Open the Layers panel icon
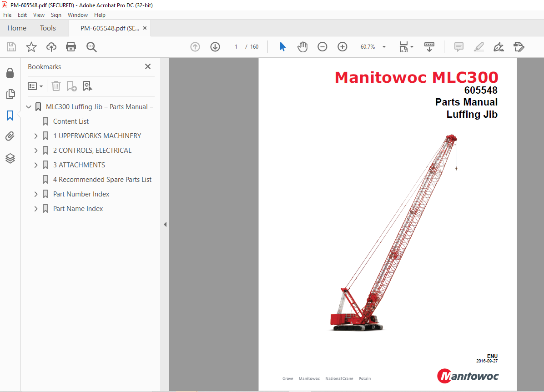Screen dimensions: 544x392 point(10,159)
